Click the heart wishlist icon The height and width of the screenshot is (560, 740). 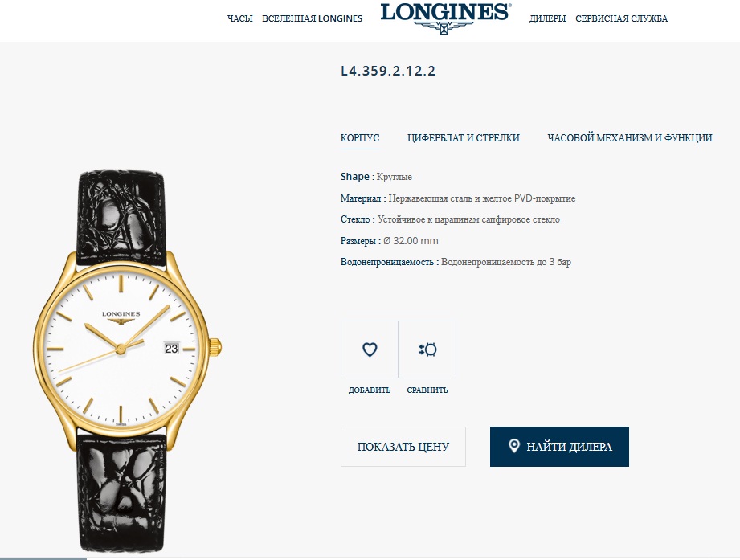[370, 349]
